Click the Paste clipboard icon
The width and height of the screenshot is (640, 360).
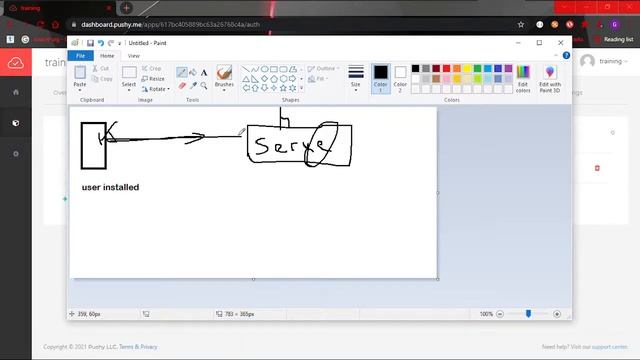(80, 72)
